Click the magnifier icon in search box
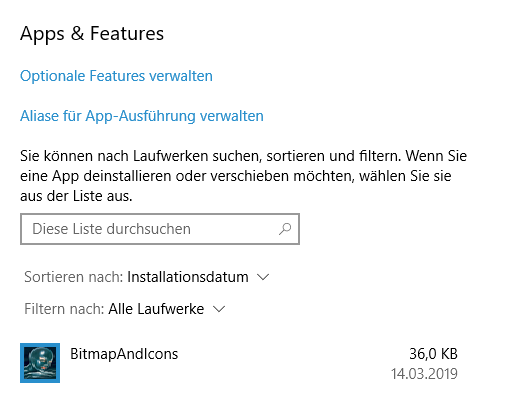Image resolution: width=513 pixels, height=394 pixels. point(285,229)
